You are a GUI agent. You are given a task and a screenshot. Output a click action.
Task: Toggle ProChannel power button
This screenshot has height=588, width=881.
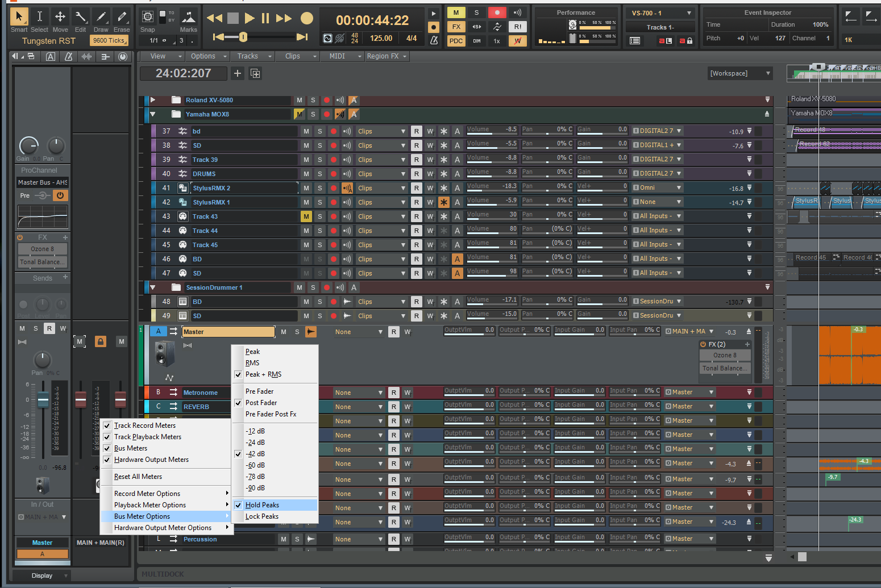point(60,195)
